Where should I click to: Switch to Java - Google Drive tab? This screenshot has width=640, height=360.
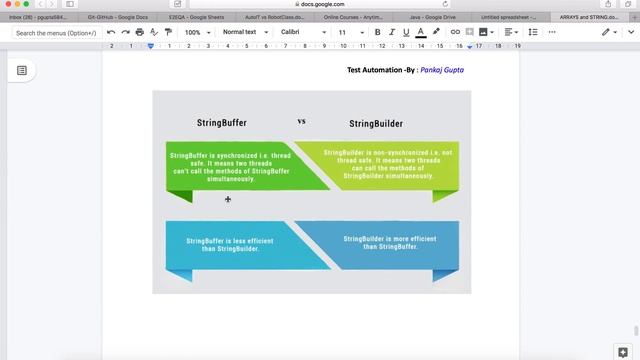pos(432,17)
